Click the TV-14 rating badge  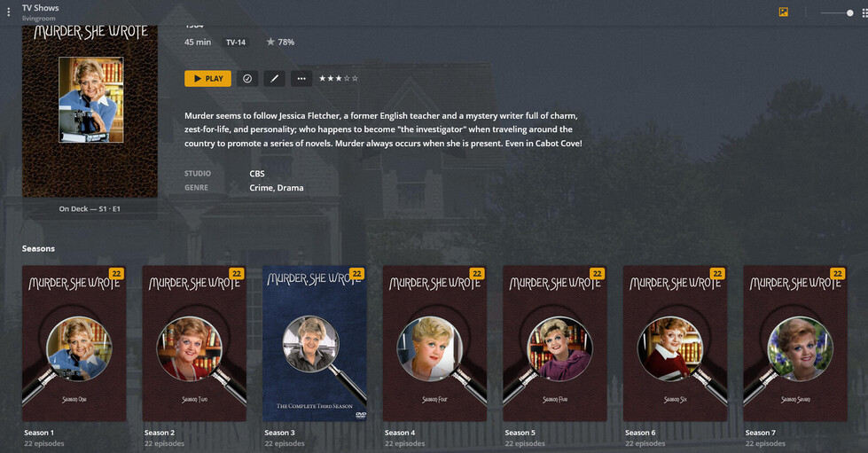(x=236, y=42)
